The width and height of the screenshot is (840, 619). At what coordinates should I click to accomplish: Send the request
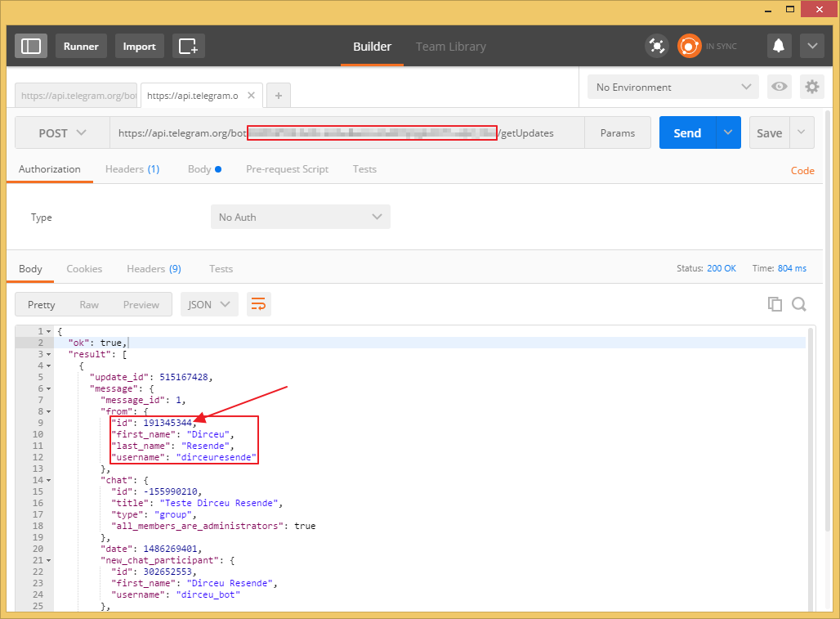point(687,133)
